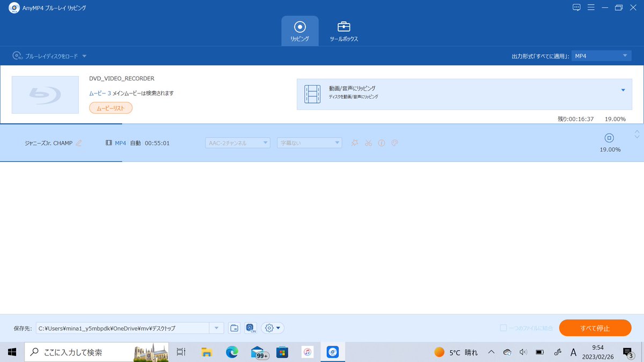Open Task View on the taskbar
Image resolution: width=644 pixels, height=362 pixels.
click(181, 352)
